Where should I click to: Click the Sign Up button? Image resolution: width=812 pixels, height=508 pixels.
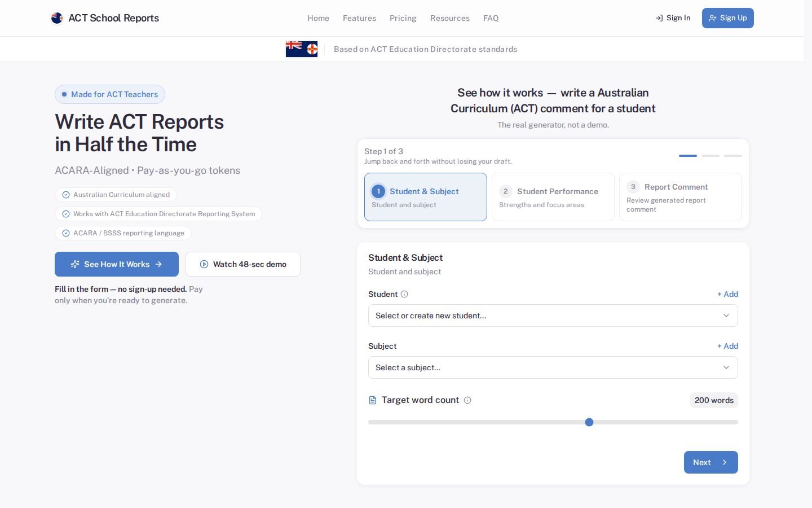pyautogui.click(x=728, y=18)
